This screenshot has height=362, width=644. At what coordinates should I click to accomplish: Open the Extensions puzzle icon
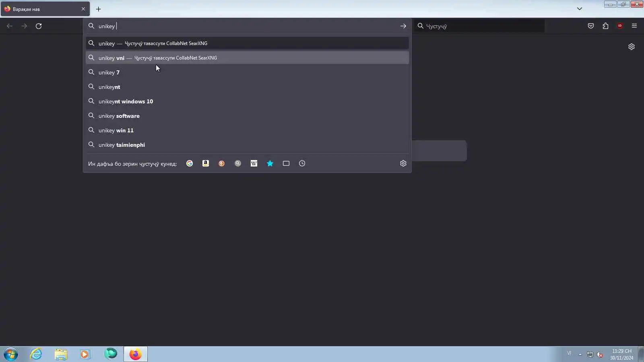(x=605, y=26)
